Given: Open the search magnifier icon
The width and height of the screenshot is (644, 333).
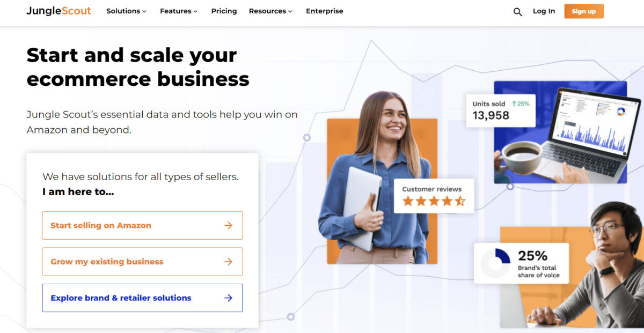Looking at the screenshot, I should [517, 12].
